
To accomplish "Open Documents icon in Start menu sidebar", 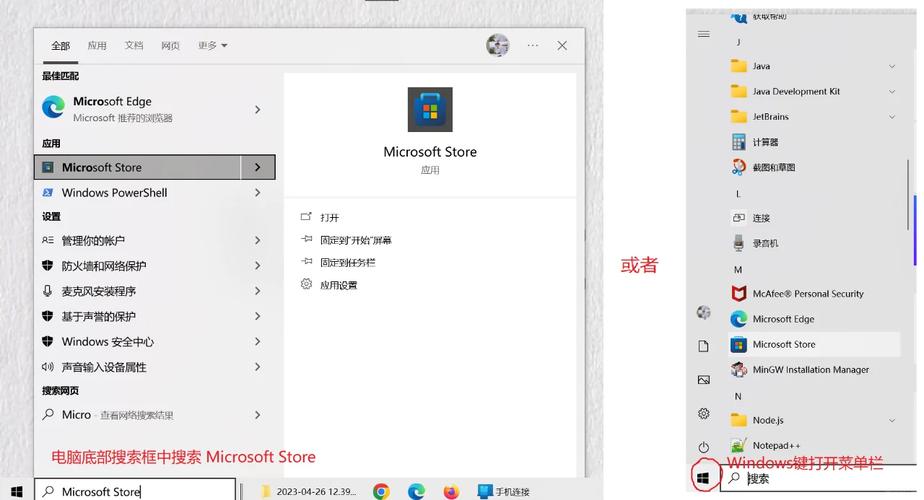I will coord(704,346).
